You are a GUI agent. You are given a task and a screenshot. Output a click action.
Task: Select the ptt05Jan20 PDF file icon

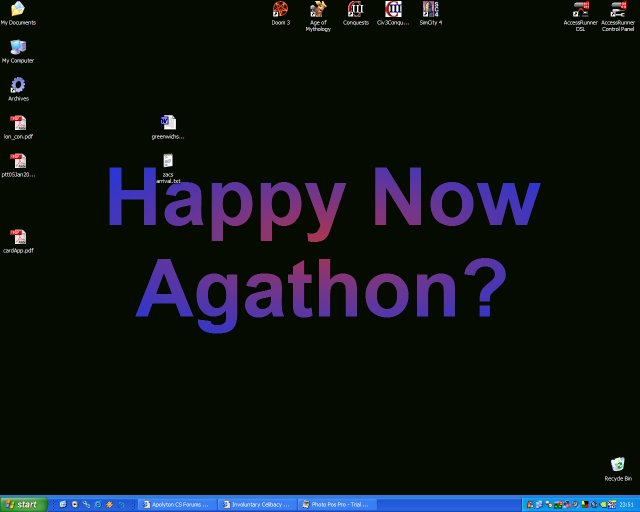[x=18, y=161]
